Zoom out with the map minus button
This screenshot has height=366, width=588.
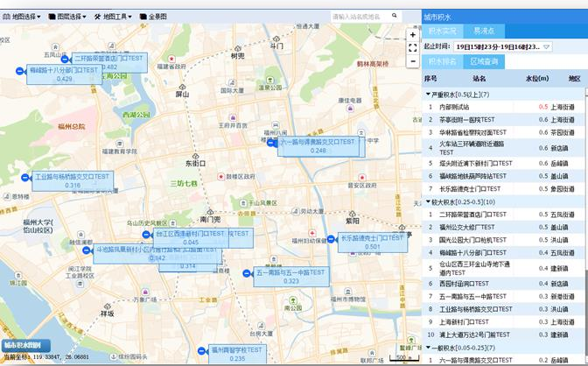point(413,49)
